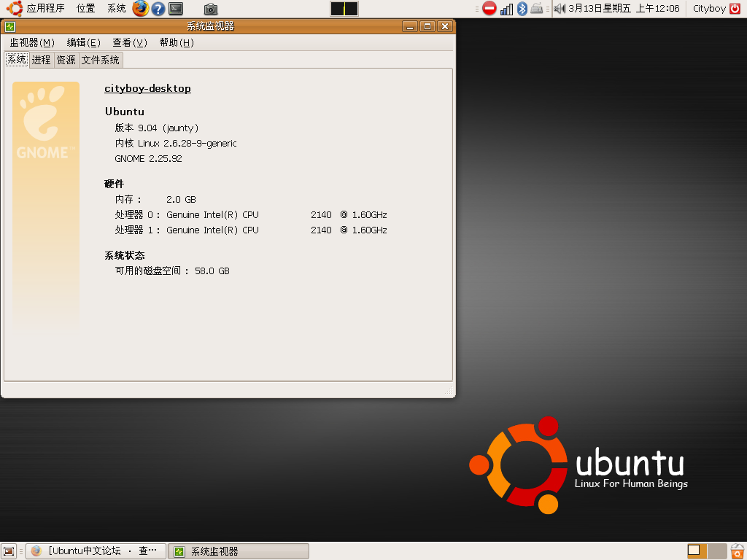Switch to Ubuntu中文论坛 Firefox taskbar button
Viewport: 747px width, 560px height.
96,551
